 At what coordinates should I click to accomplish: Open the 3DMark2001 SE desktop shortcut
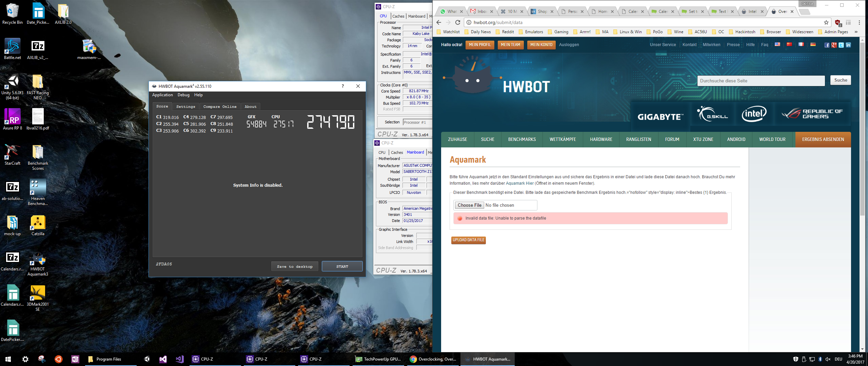click(x=38, y=298)
